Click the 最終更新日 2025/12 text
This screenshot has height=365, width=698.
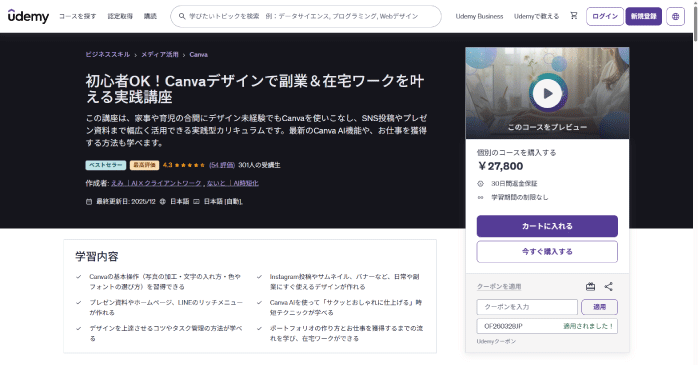point(126,202)
